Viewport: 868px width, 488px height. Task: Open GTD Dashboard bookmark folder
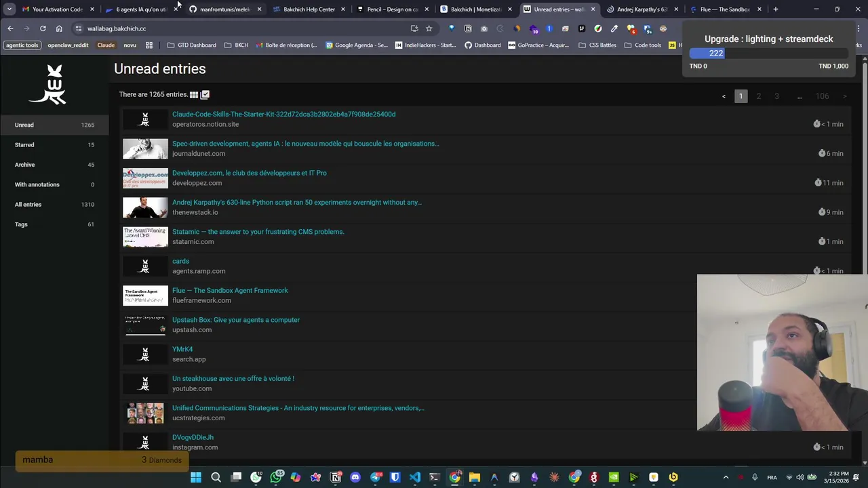click(x=191, y=45)
